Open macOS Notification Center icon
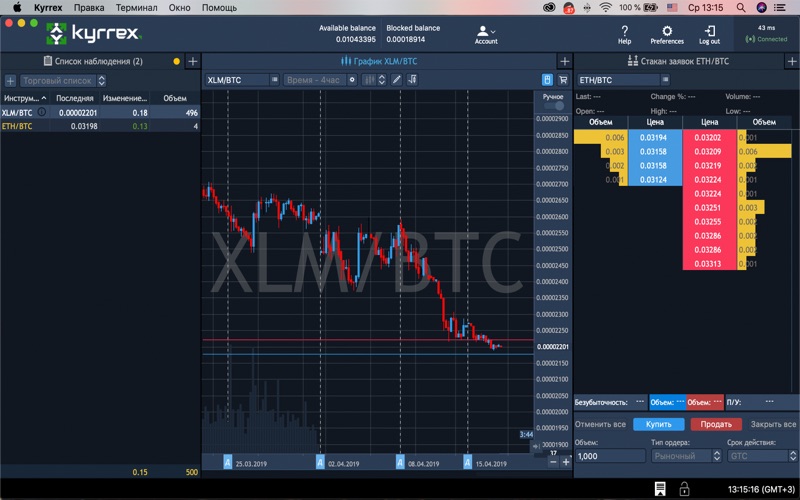The width and height of the screenshot is (800, 500). tap(780, 8)
